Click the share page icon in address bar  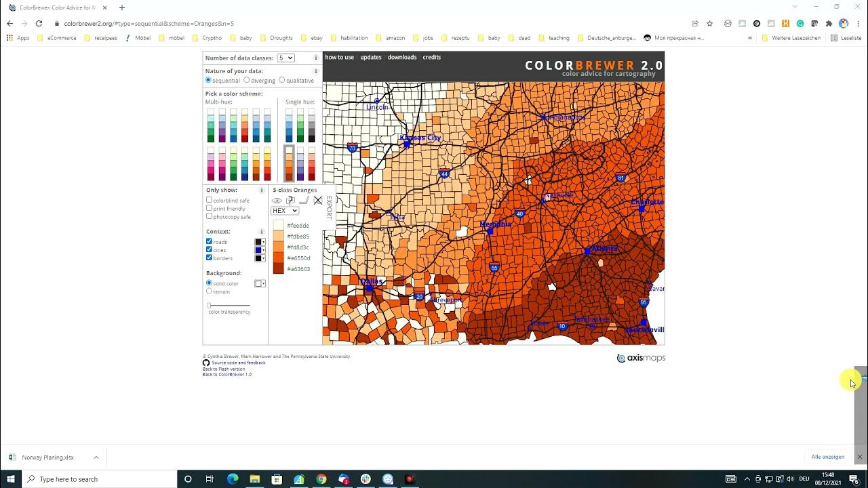click(695, 23)
